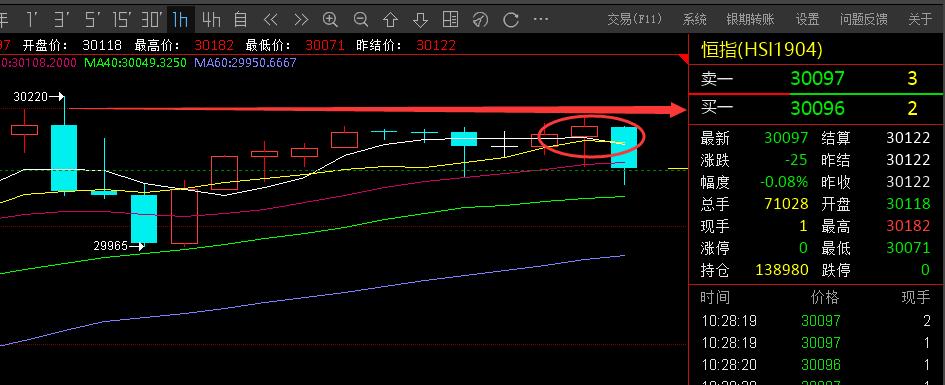Switch chart to 3-minute period
Image resolution: width=945 pixels, height=385 pixels.
pos(62,19)
